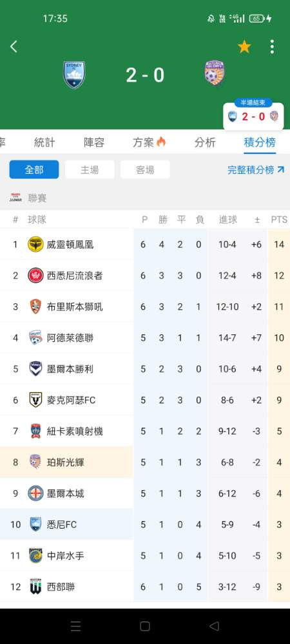Open the 完整積分榜 link
Image resolution: width=290 pixels, height=644 pixels.
click(x=256, y=169)
